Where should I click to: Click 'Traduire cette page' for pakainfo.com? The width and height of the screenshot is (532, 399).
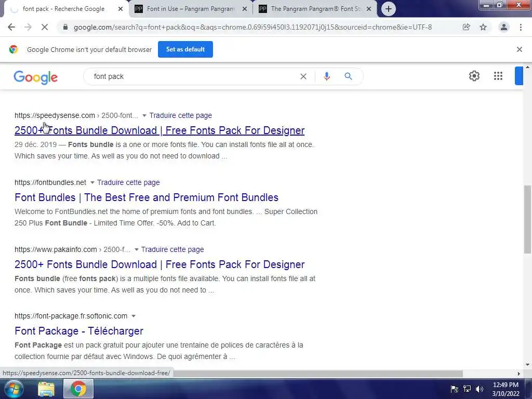pos(172,250)
